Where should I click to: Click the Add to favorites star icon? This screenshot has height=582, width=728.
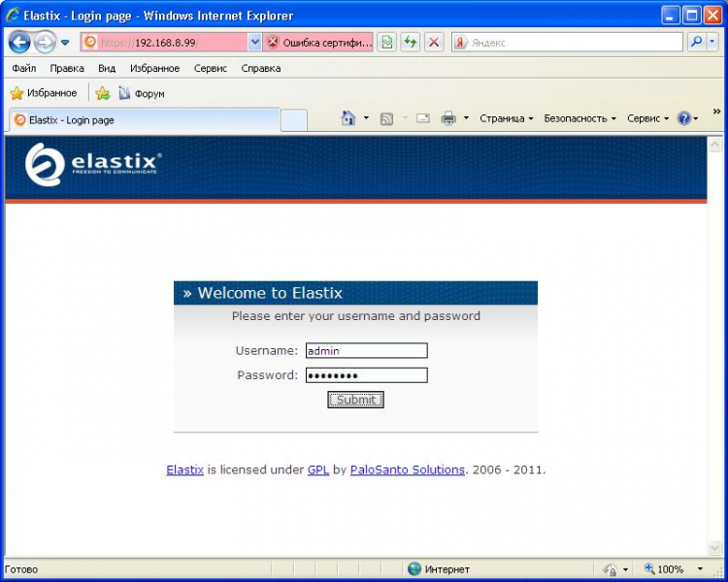point(102,93)
